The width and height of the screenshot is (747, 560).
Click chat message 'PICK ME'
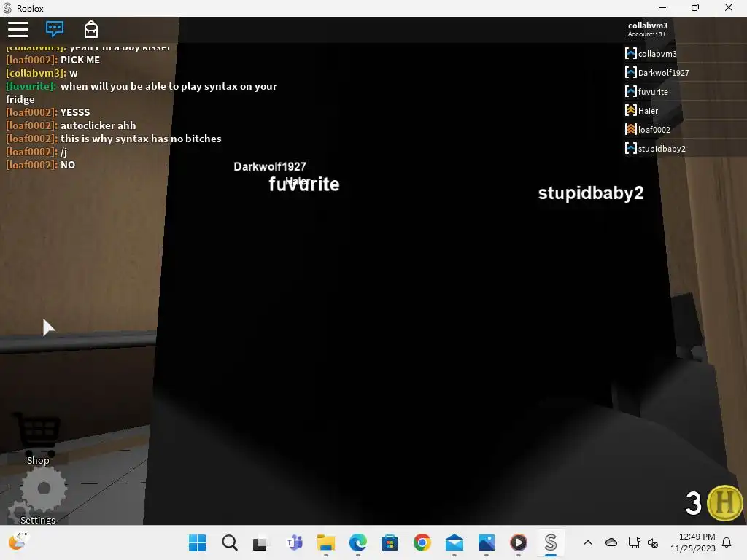tap(80, 60)
